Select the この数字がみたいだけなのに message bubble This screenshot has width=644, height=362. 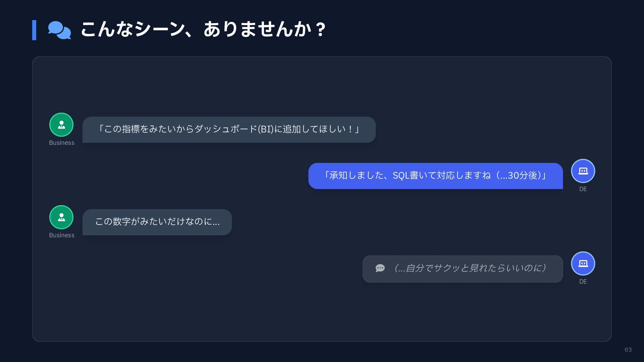pyautogui.click(x=157, y=222)
